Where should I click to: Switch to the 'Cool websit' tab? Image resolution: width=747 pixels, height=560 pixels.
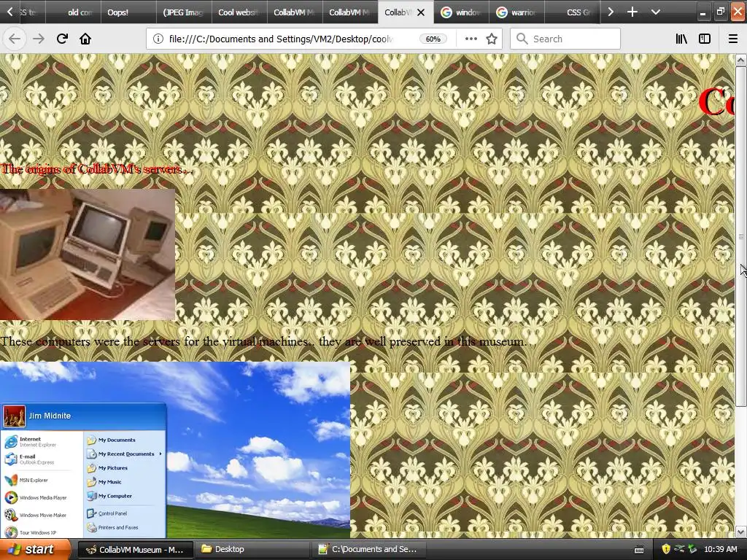click(239, 12)
